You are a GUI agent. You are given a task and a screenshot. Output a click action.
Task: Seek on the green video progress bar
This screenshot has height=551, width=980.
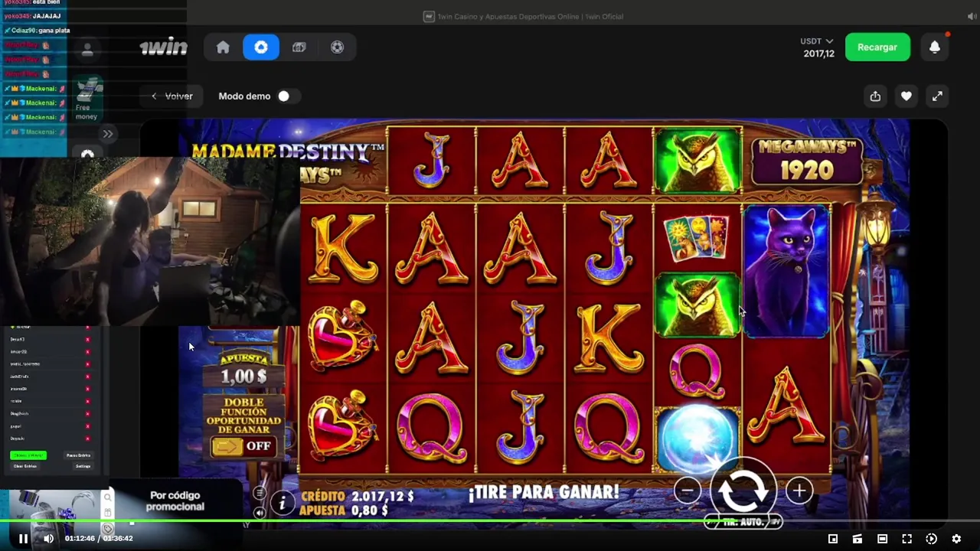click(x=490, y=522)
